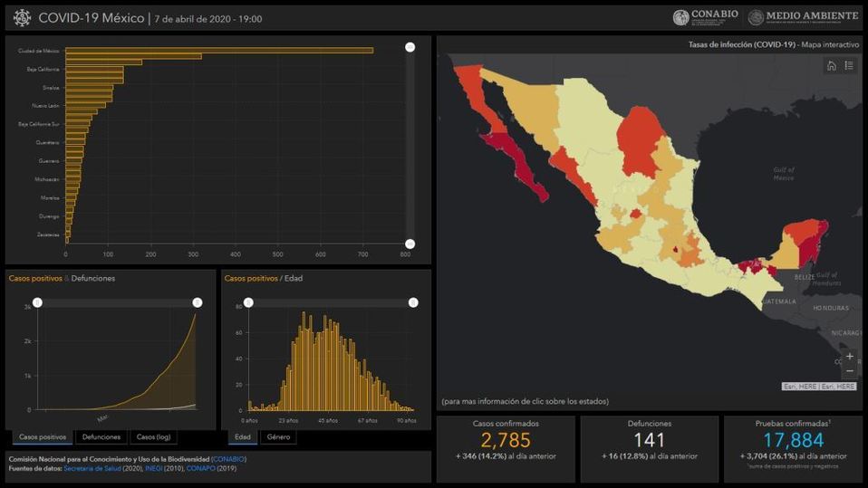The width and height of the screenshot is (868, 488).
Task: Click the map home extent icon
Action: coord(831,65)
